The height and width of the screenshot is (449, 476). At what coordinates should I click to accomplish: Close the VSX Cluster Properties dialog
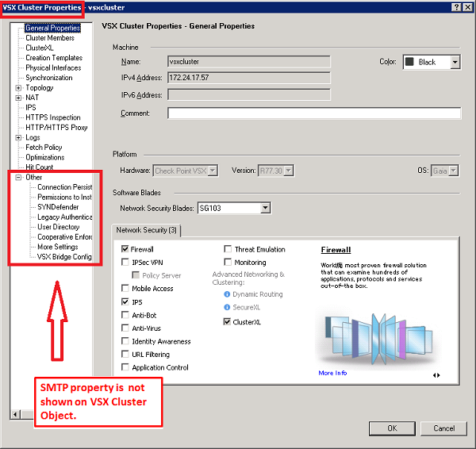click(468, 7)
